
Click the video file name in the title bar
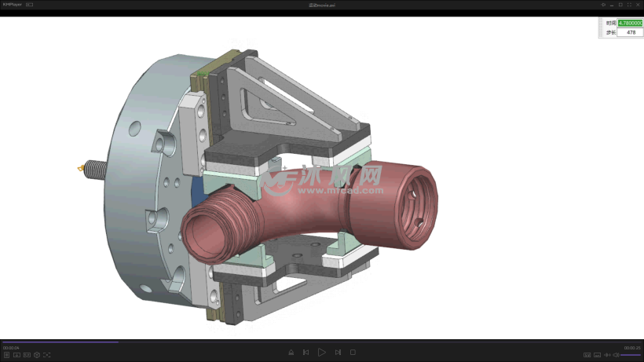click(x=322, y=5)
